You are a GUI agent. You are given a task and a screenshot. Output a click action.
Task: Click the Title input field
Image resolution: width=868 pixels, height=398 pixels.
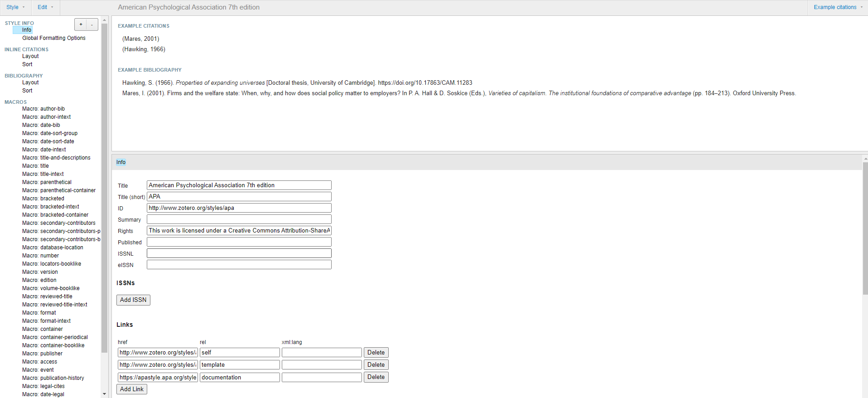pos(239,185)
